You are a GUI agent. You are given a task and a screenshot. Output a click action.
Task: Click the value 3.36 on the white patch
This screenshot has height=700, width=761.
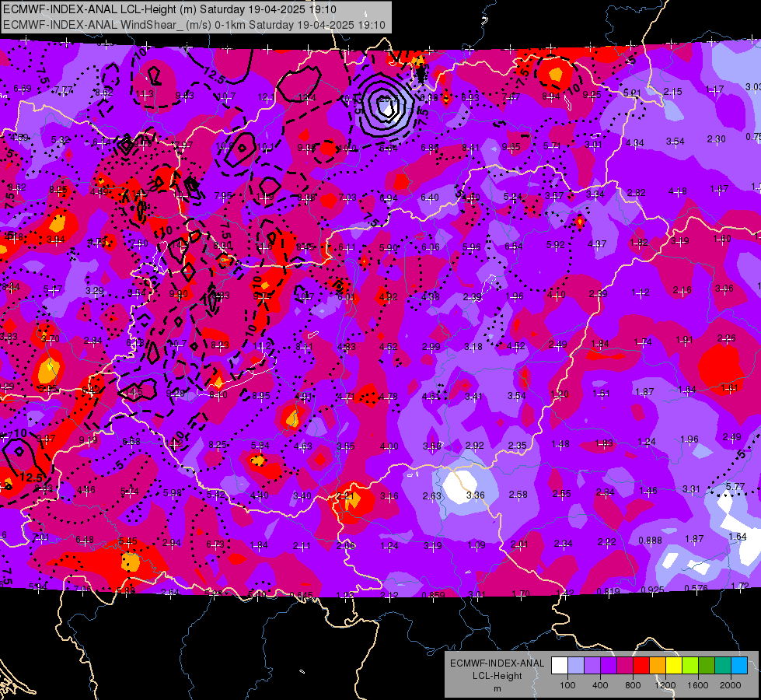(475, 495)
